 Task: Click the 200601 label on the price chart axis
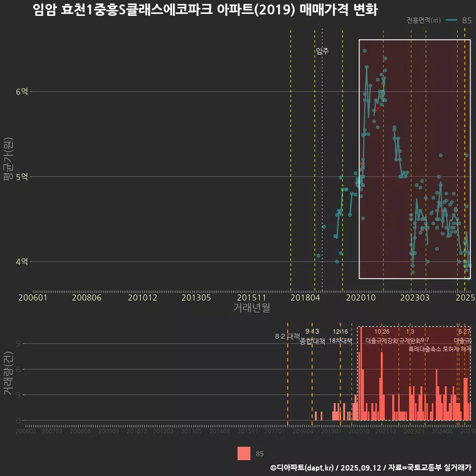pyautogui.click(x=33, y=297)
